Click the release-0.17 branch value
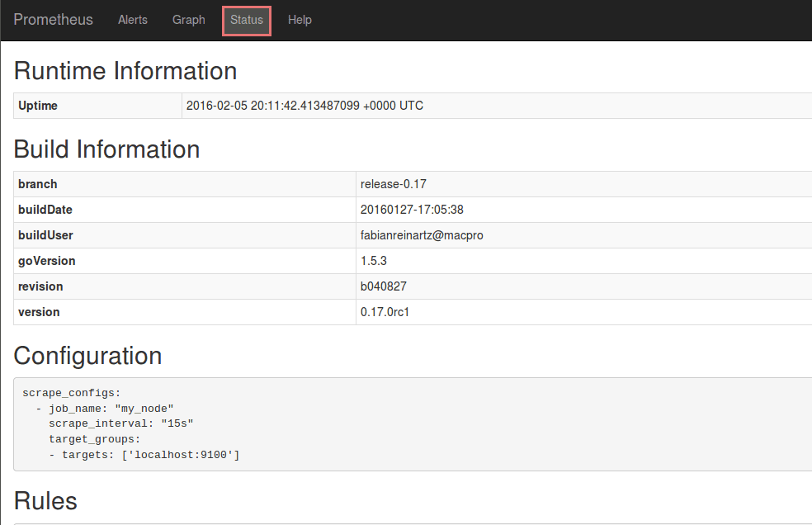This screenshot has height=525, width=812. 393,184
